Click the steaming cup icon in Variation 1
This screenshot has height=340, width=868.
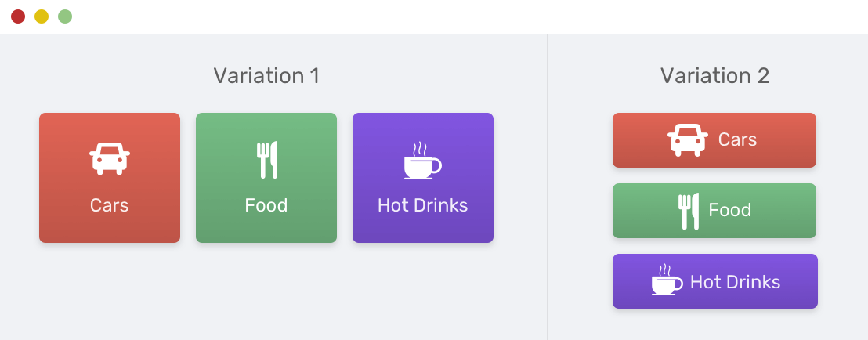(423, 160)
